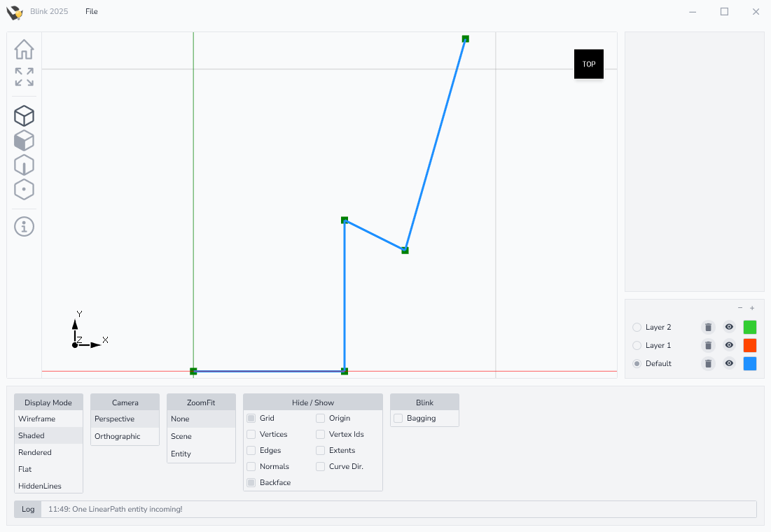Click the Log message field
The height and width of the screenshot is (532, 771).
click(x=398, y=509)
